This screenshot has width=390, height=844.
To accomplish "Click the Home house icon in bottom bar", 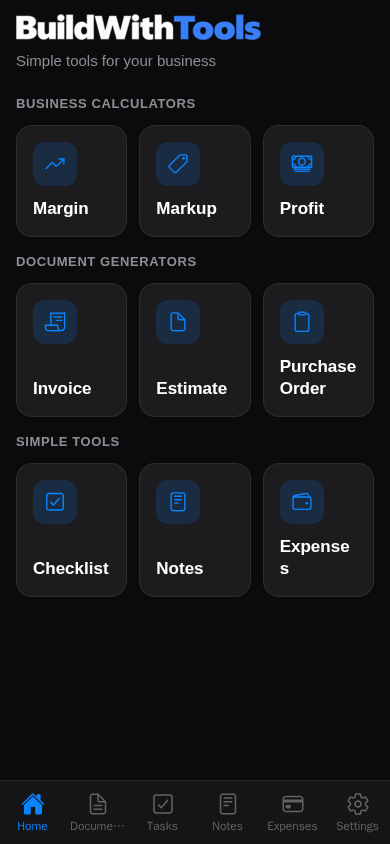I will (32, 804).
